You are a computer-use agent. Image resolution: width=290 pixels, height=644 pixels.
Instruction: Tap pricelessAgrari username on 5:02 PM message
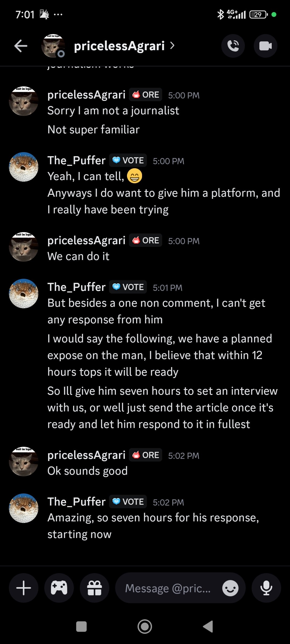click(86, 455)
